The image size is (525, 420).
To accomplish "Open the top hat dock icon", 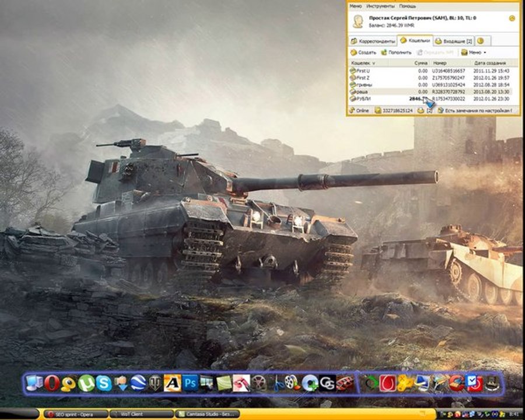I will [492, 384].
